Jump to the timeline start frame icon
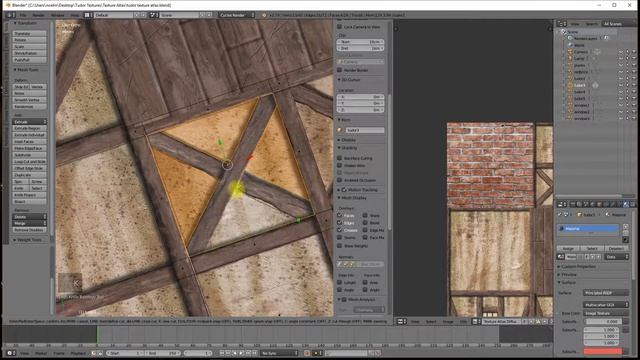 pos(221,353)
